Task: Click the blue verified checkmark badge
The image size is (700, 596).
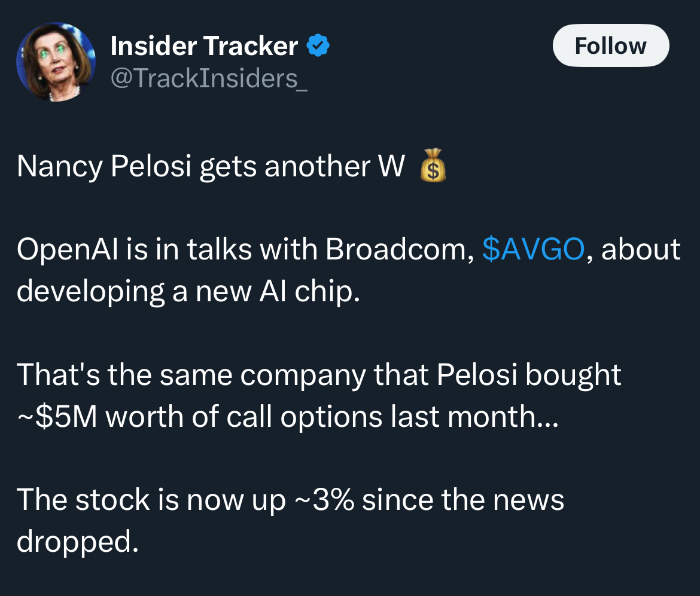Action: [318, 45]
